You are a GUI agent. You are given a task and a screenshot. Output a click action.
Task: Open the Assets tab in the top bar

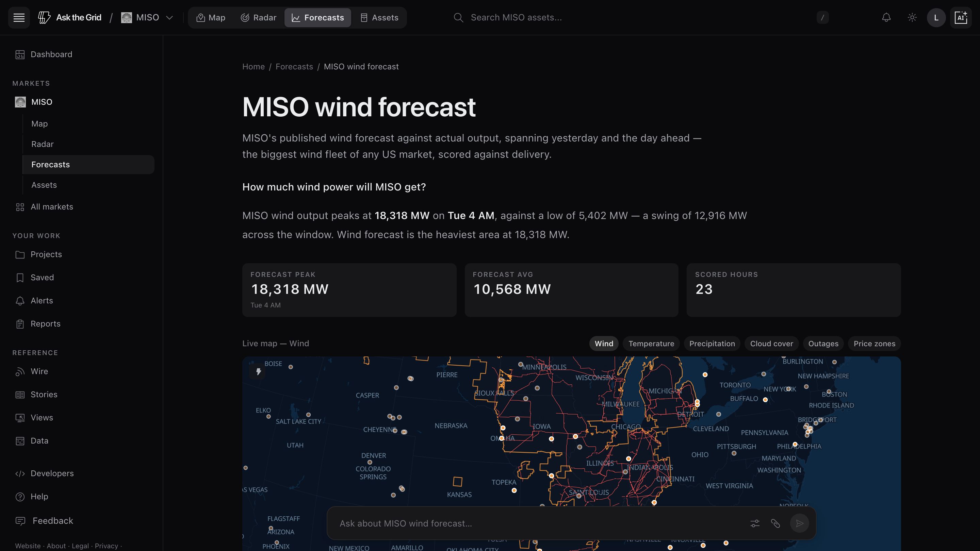point(380,17)
